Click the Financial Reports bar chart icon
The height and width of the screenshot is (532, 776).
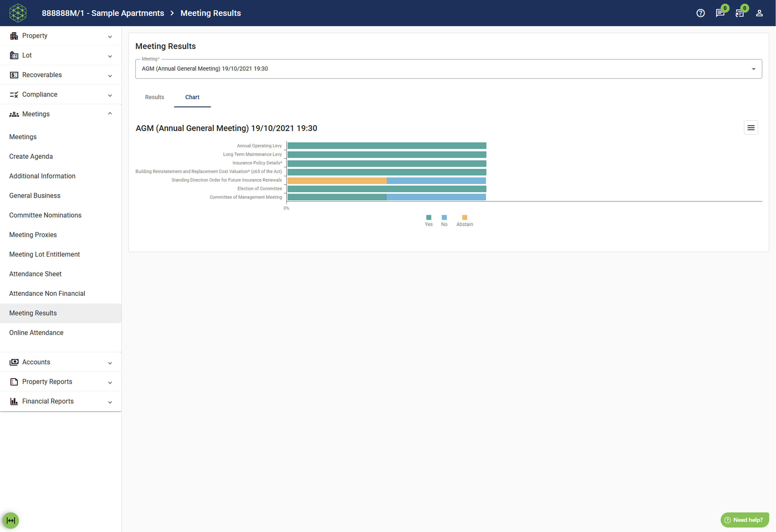[x=14, y=401]
